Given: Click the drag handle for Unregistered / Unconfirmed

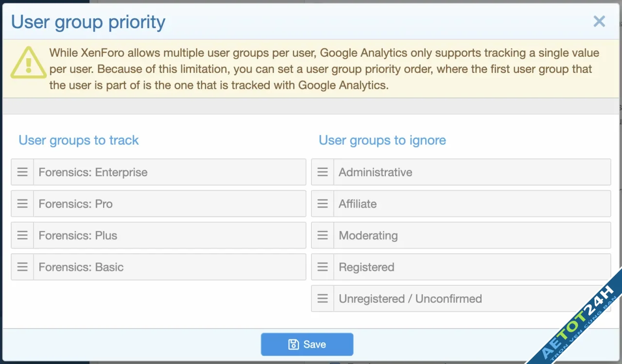Looking at the screenshot, I should pyautogui.click(x=323, y=298).
